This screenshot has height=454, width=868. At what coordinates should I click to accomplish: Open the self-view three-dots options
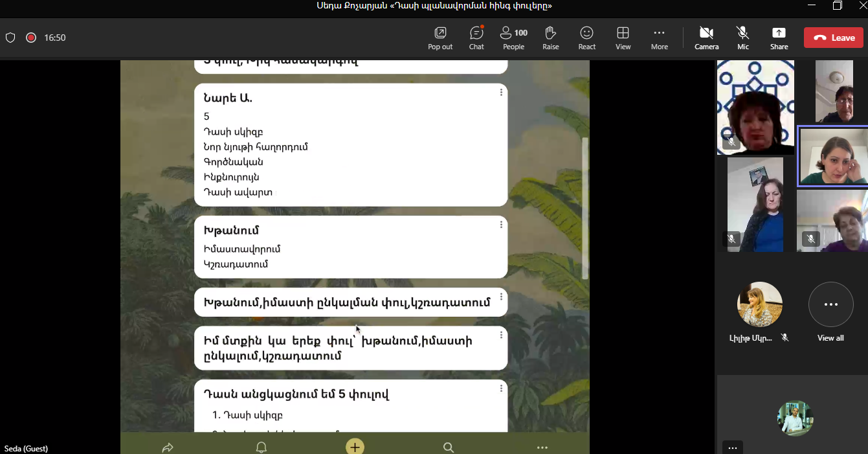(732, 448)
